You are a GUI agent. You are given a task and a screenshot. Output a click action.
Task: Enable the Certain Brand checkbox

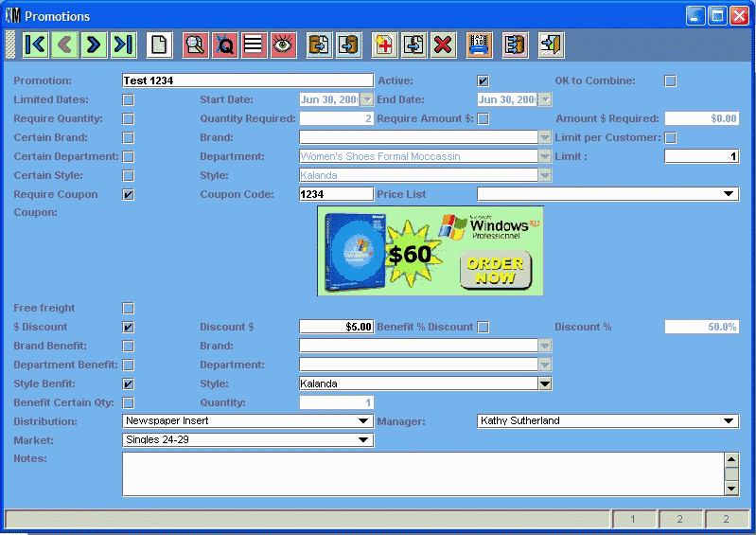pos(129,137)
